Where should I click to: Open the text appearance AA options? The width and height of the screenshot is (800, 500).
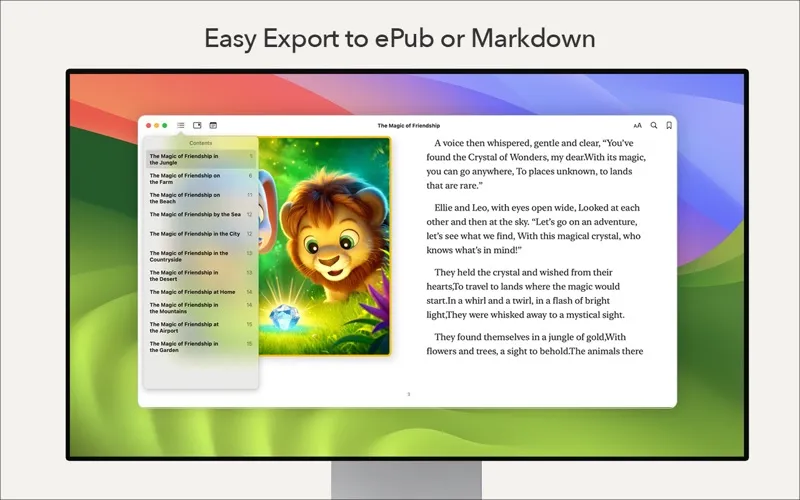pyautogui.click(x=638, y=126)
